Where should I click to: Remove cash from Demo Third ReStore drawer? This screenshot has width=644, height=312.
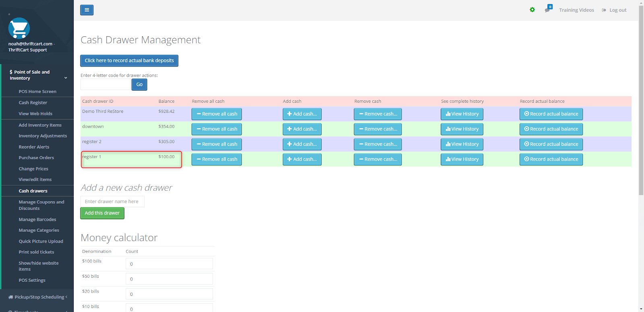pyautogui.click(x=378, y=114)
